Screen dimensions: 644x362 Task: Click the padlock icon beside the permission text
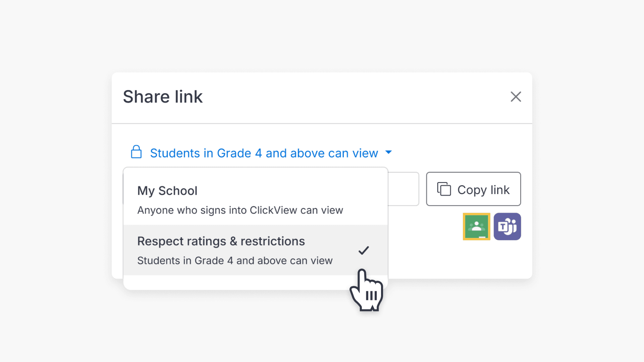(x=136, y=153)
